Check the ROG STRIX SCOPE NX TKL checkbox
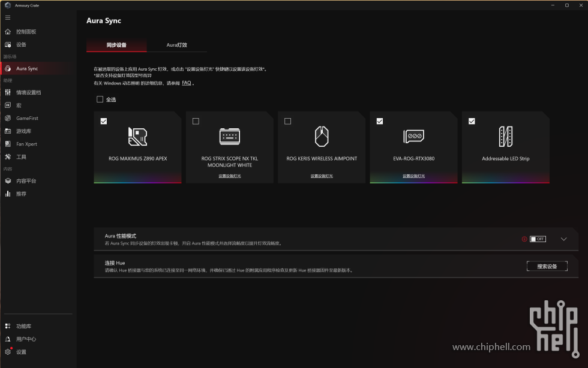The width and height of the screenshot is (588, 368). [196, 121]
